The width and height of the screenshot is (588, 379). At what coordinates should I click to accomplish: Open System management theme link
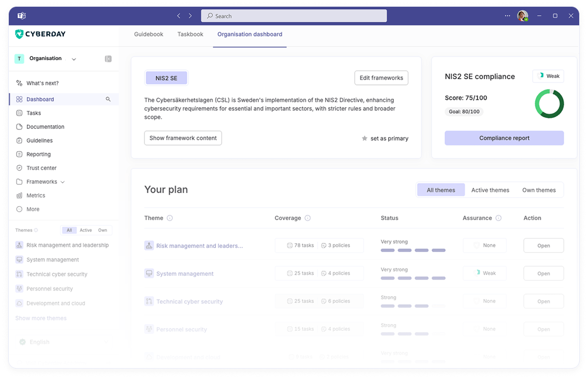point(185,273)
